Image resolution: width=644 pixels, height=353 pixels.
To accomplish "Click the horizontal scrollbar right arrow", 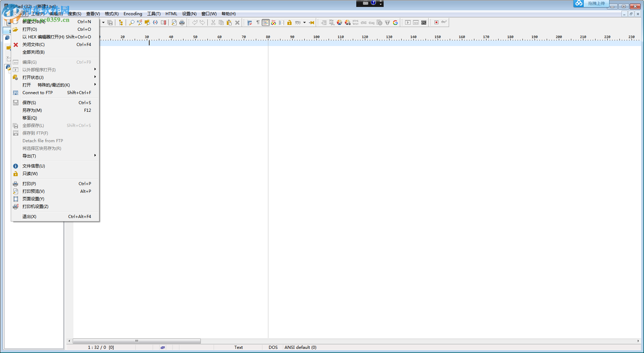I will pyautogui.click(x=638, y=341).
